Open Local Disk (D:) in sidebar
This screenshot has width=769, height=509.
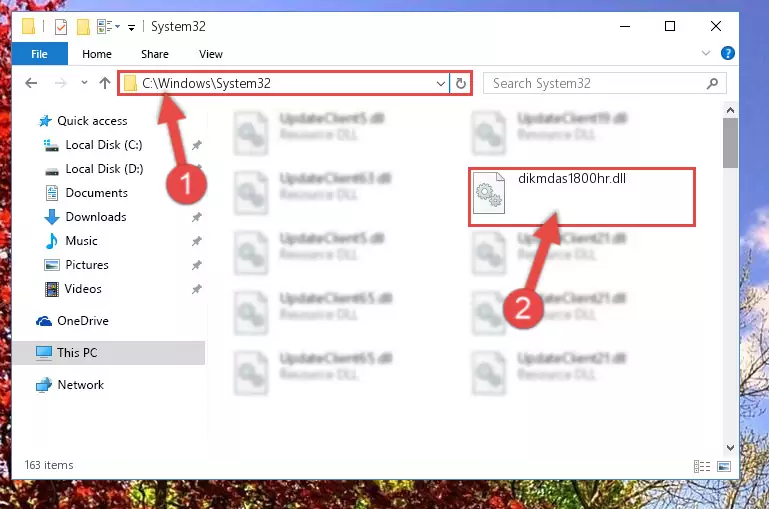click(x=104, y=169)
